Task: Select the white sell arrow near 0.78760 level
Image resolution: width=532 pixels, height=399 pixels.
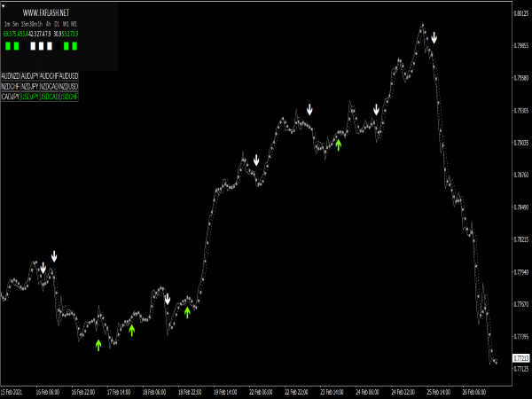Action: click(x=256, y=160)
